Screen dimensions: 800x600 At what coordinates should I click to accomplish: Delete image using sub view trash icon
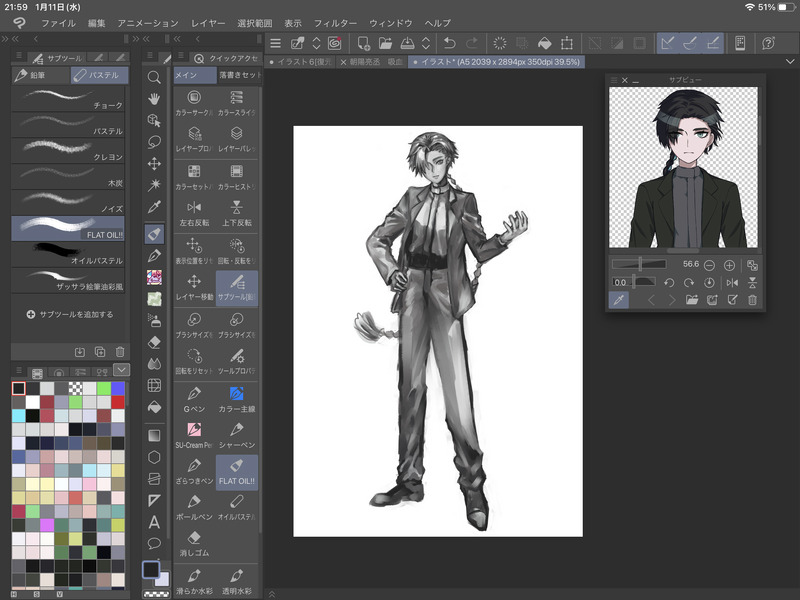click(752, 300)
